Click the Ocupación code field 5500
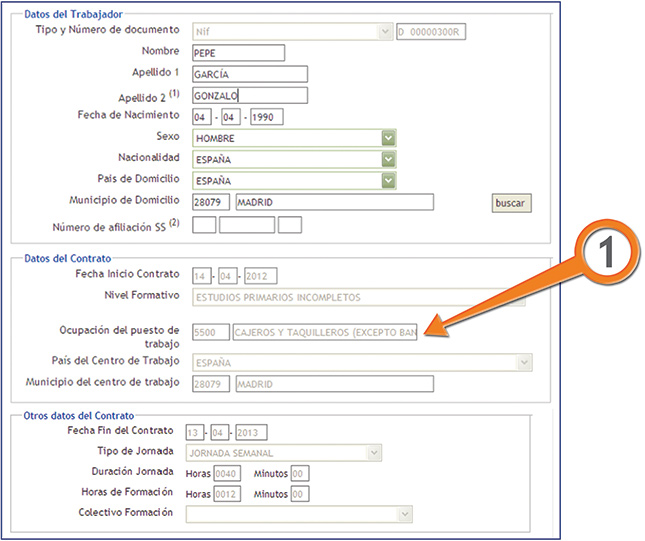This screenshot has height=541, width=645. point(211,332)
